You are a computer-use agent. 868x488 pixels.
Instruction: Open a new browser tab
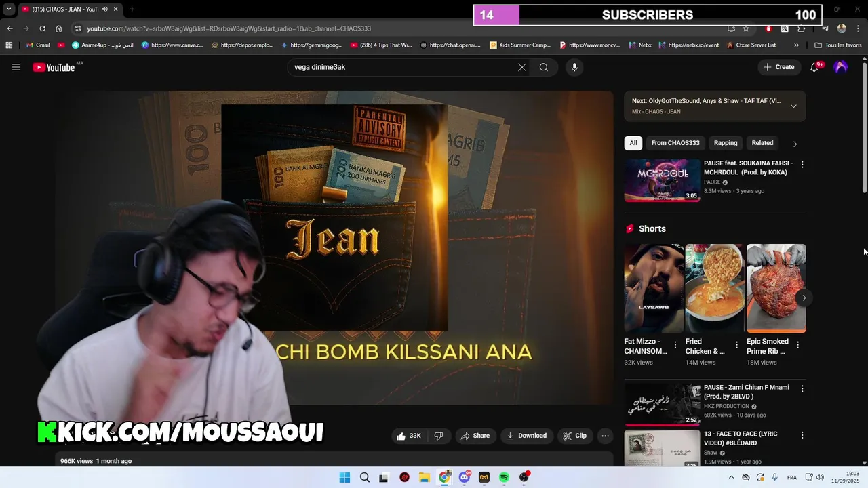coord(132,9)
